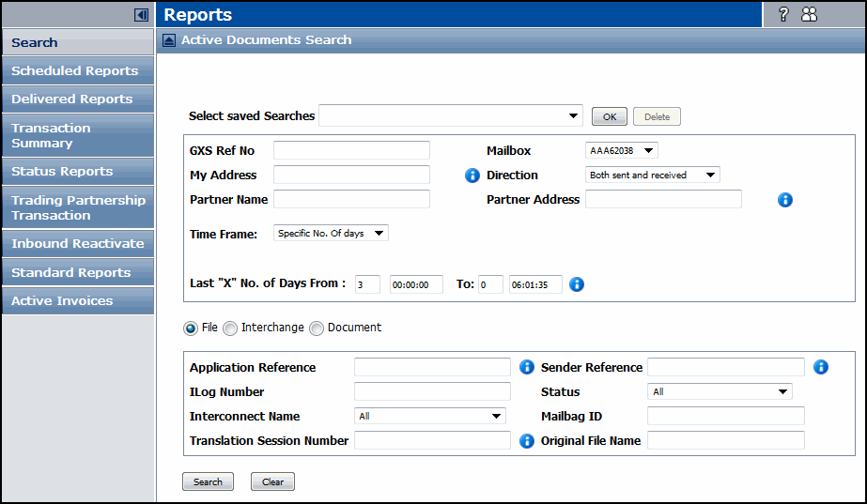
Task: Click the users icon in header
Action: click(x=809, y=14)
